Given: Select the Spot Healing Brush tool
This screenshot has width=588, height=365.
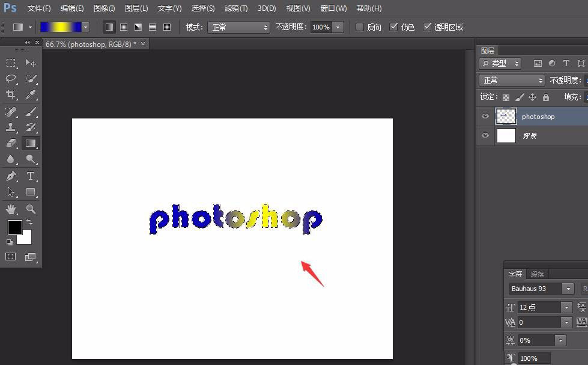Looking at the screenshot, I should pos(11,111).
